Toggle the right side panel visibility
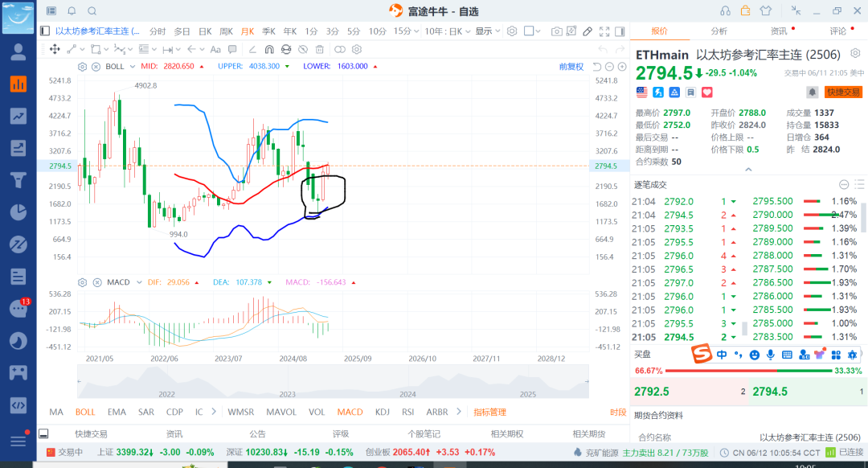 click(x=620, y=31)
